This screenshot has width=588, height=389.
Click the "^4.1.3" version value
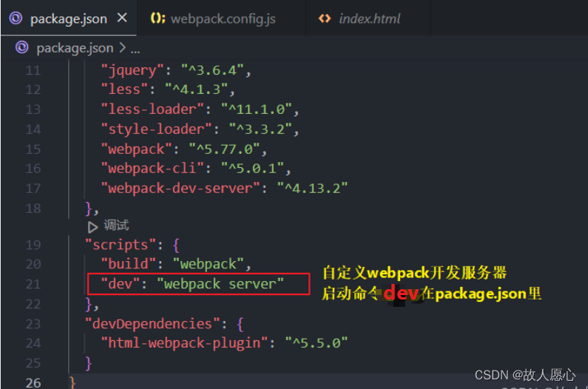(197, 89)
